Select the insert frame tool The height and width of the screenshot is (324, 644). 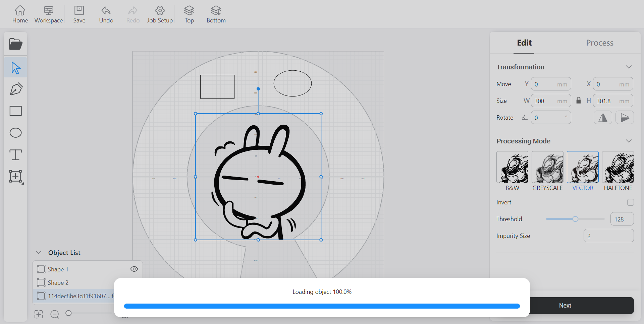[16, 176]
